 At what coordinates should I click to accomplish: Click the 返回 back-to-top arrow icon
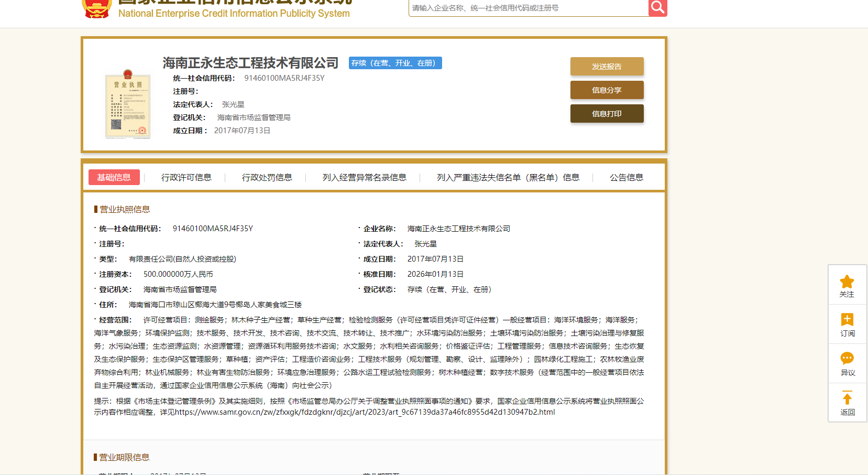(x=847, y=398)
